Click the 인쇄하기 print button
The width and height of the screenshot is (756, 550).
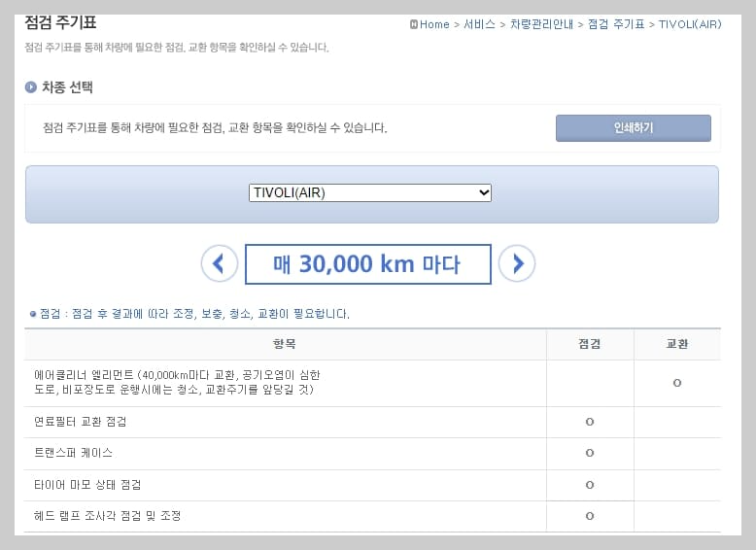[x=633, y=128]
